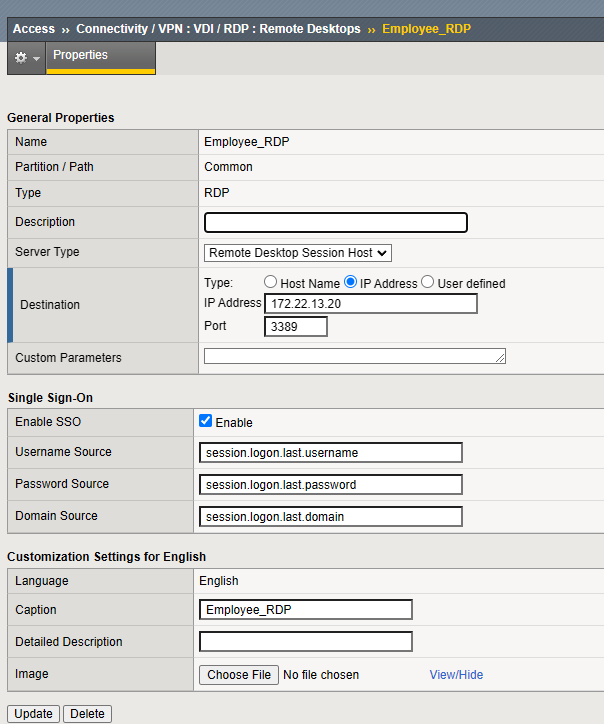Choose the User defined destination type
604x724 pixels.
coord(428,283)
